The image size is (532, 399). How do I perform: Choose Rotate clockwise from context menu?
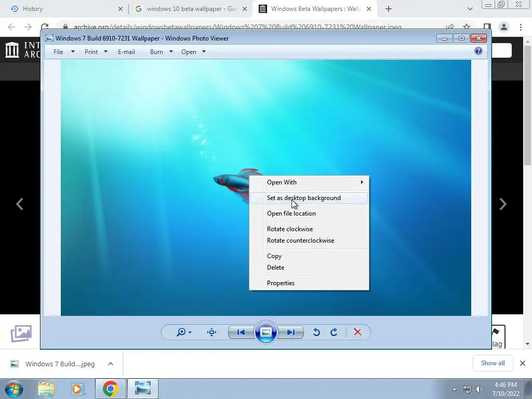(309, 229)
